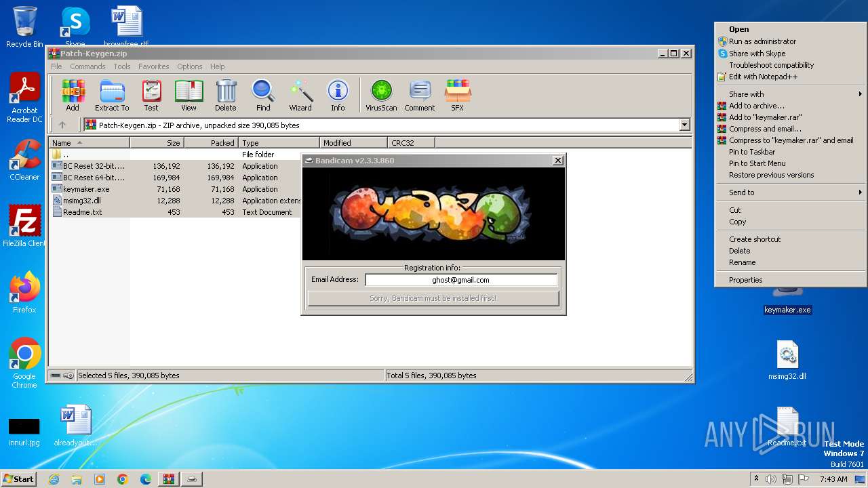This screenshot has width=868, height=488.
Task: Open the Favorites menu
Action: pos(154,66)
